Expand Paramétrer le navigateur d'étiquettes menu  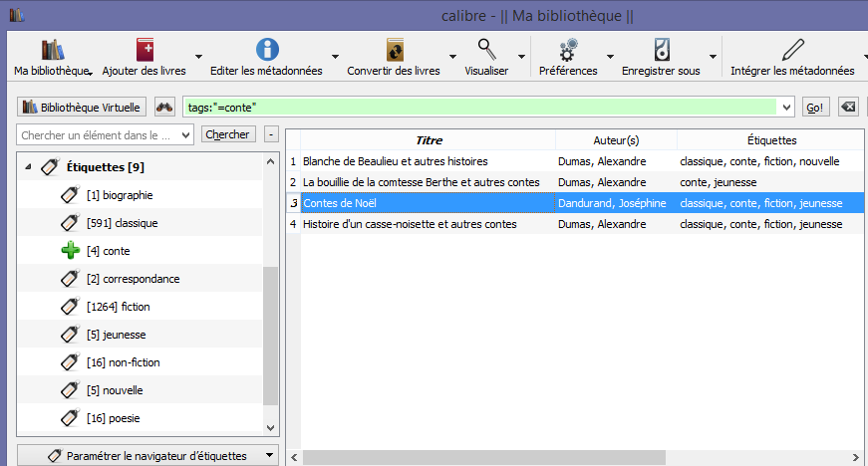coord(266,455)
